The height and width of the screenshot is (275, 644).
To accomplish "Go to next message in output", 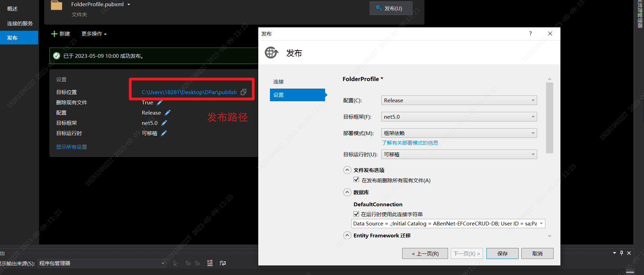I will pos(197,263).
